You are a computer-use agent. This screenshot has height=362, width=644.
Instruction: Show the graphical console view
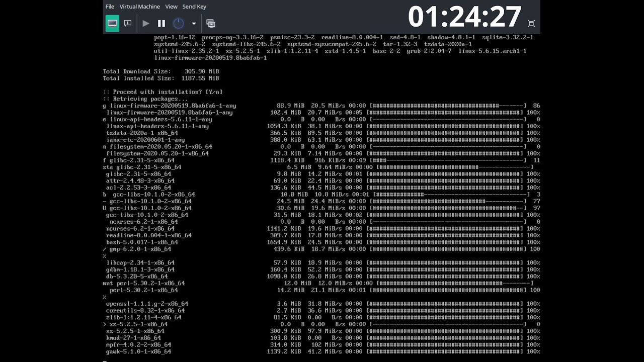112,23
